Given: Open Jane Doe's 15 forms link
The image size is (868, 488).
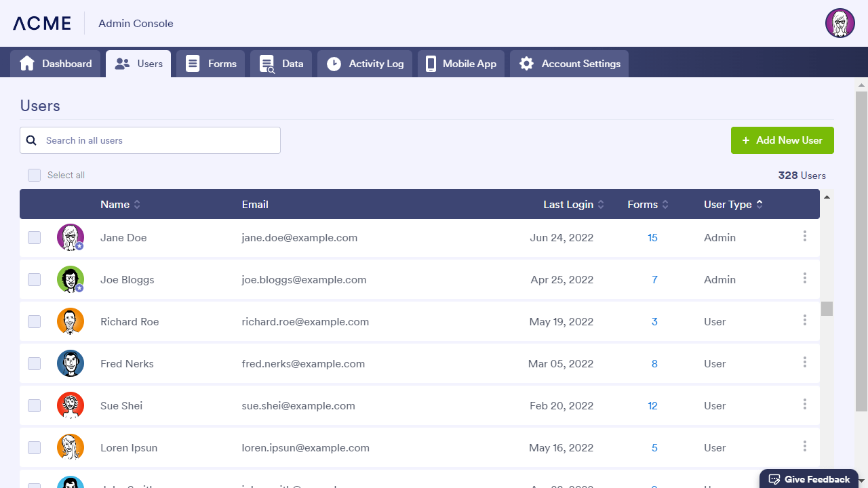Looking at the screenshot, I should coord(652,238).
